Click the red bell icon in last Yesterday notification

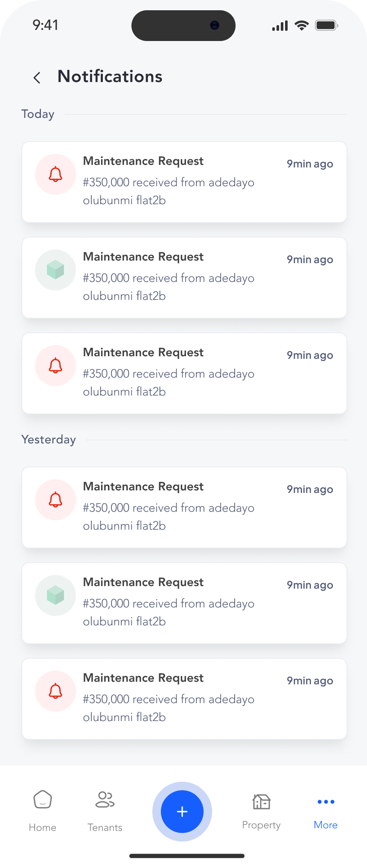coord(55,691)
